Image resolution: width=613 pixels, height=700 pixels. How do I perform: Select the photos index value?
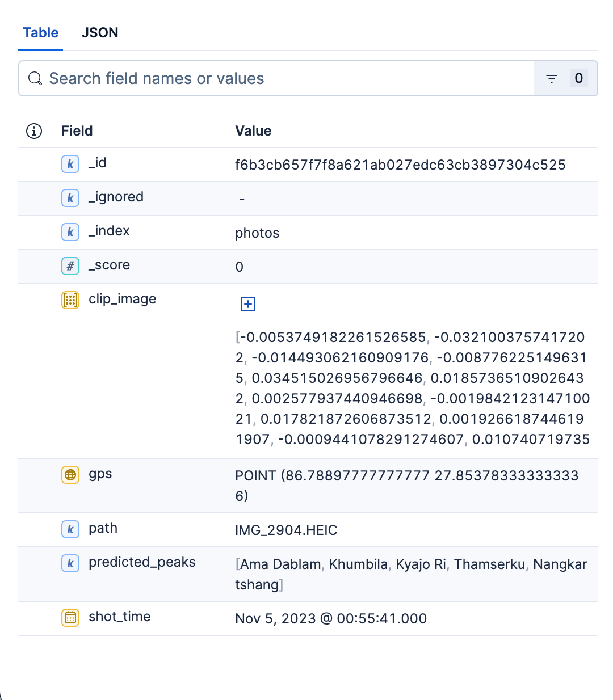click(257, 233)
